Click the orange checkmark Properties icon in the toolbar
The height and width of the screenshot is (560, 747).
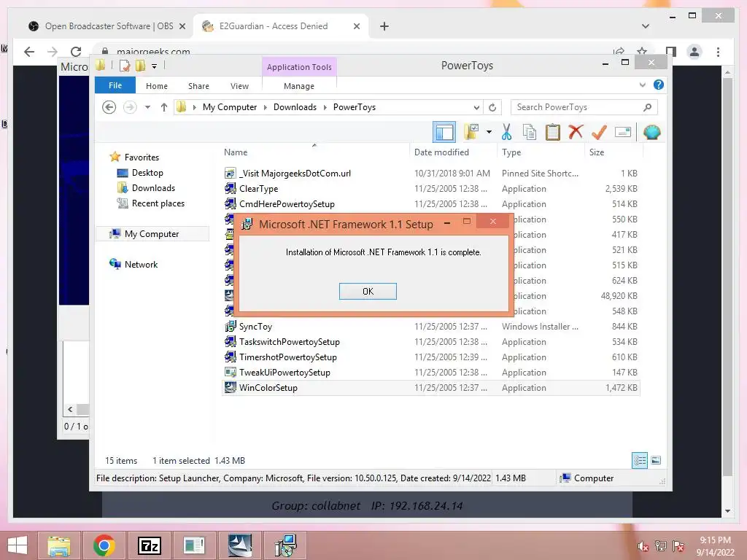[x=599, y=132]
